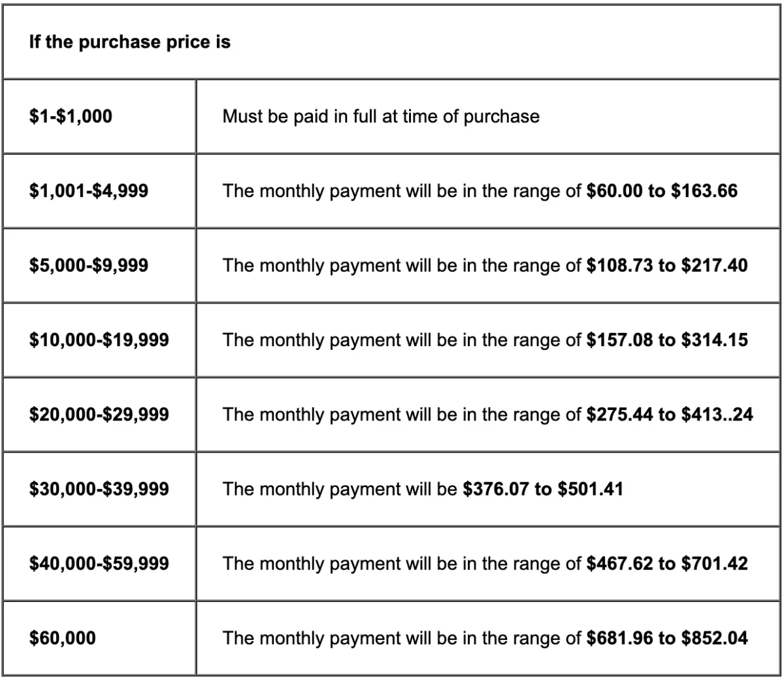Click the "If the purchase price is" header
This screenshot has height=681, width=784.
[x=130, y=43]
